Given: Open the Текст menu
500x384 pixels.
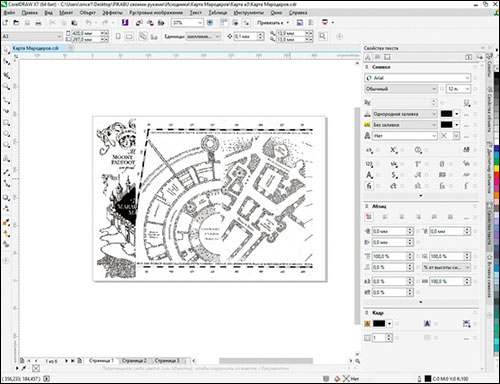Looking at the screenshot, I should coord(196,13).
